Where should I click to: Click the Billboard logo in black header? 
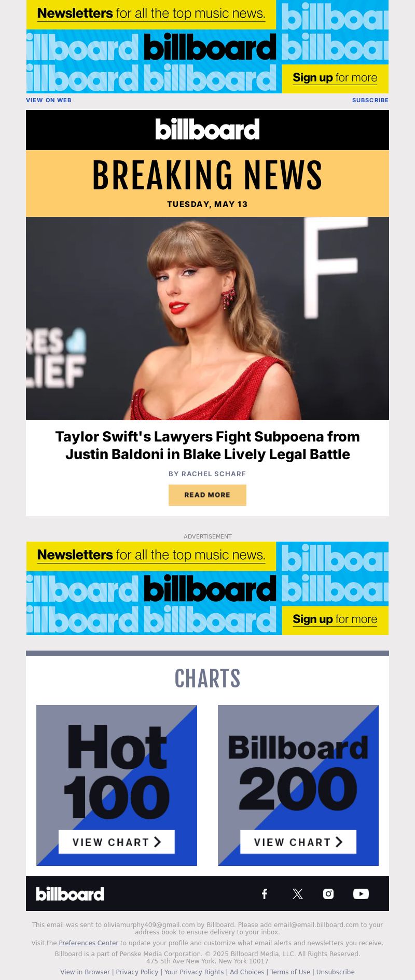208,129
